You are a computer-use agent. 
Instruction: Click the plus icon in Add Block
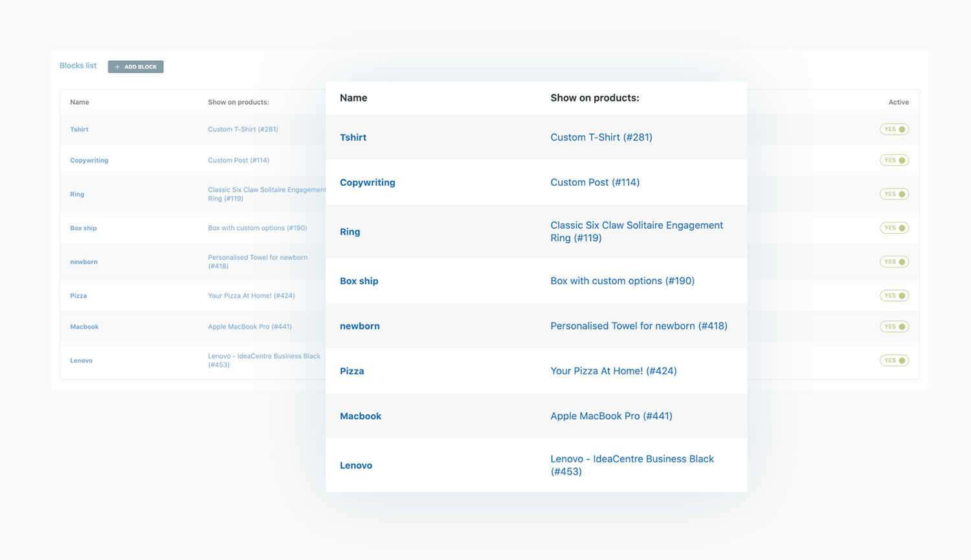click(117, 67)
